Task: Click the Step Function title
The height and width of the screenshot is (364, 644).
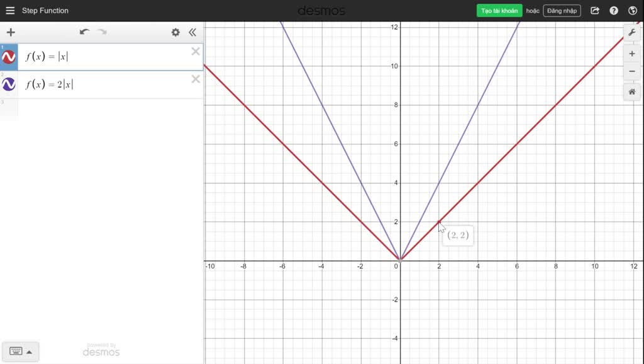Action: coord(43,10)
